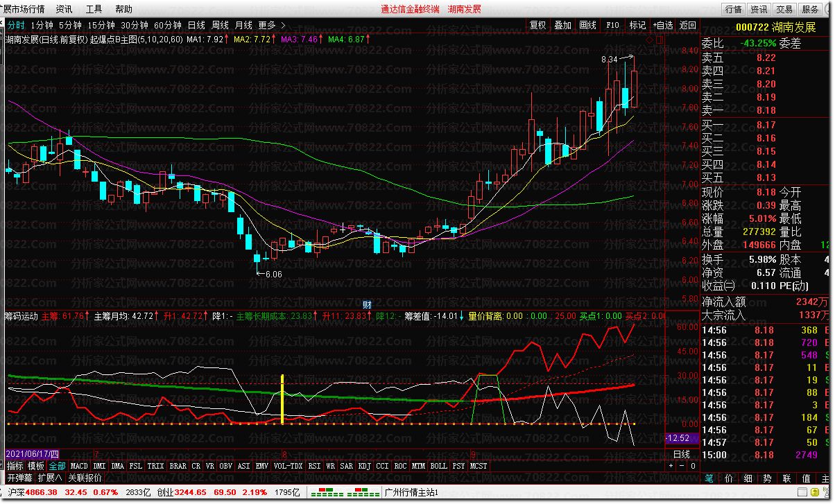Switch to the 1分钟 period

pyautogui.click(x=42, y=25)
